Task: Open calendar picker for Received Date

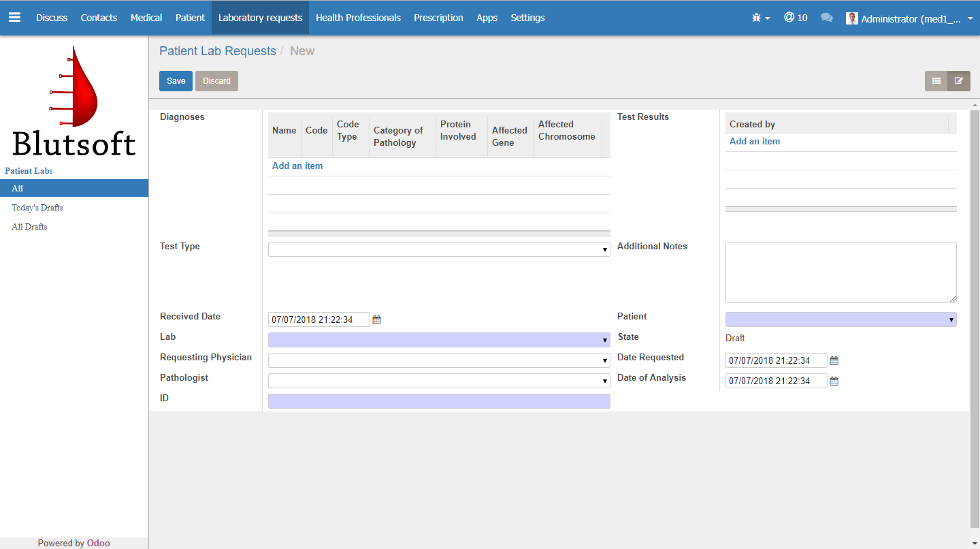Action: tap(377, 320)
